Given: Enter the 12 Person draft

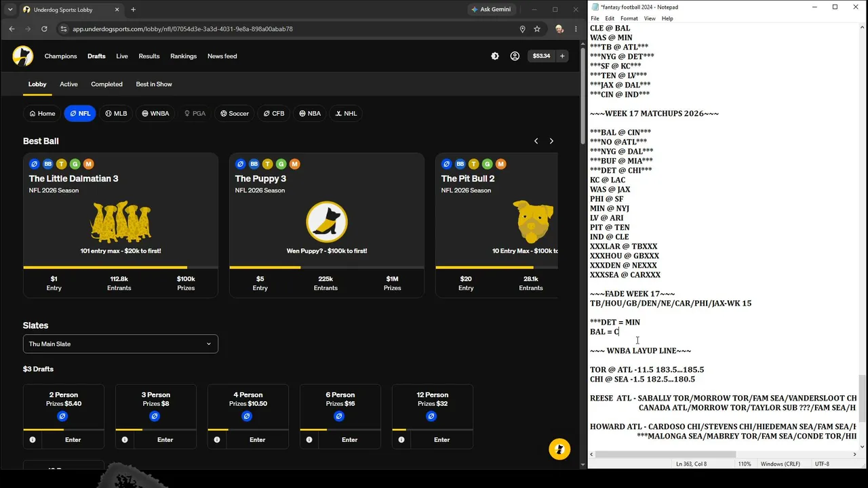Looking at the screenshot, I should (x=441, y=440).
